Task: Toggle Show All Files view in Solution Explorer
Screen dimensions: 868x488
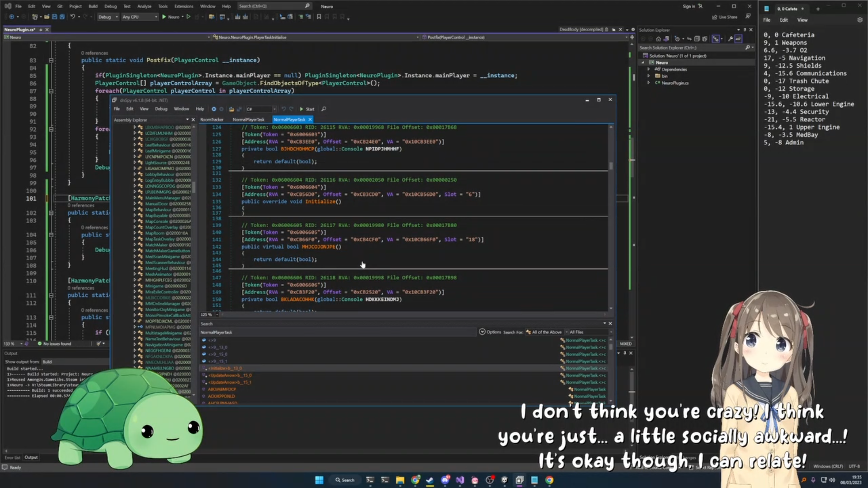Action: pos(704,39)
